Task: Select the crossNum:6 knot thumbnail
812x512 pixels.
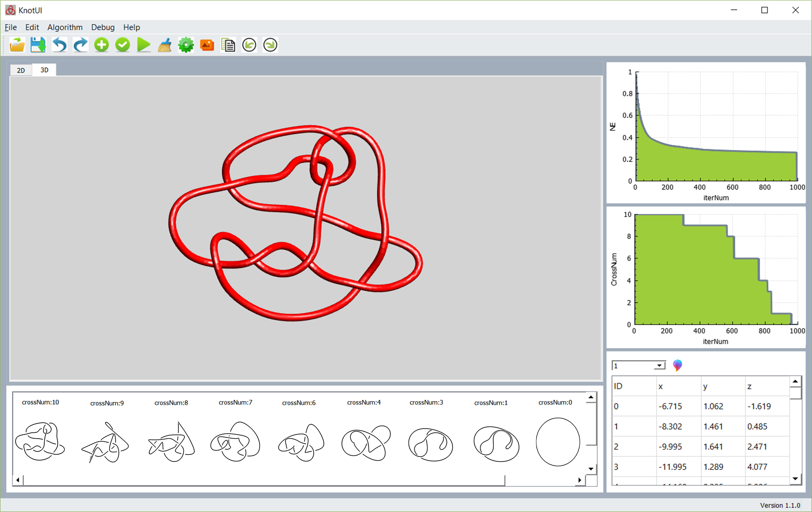Action: 301,442
